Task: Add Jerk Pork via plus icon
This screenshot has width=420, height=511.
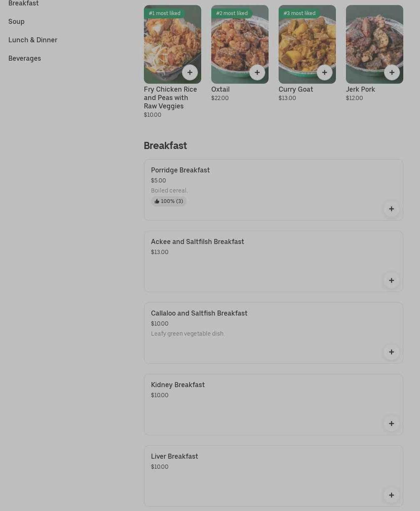Action: point(392,72)
